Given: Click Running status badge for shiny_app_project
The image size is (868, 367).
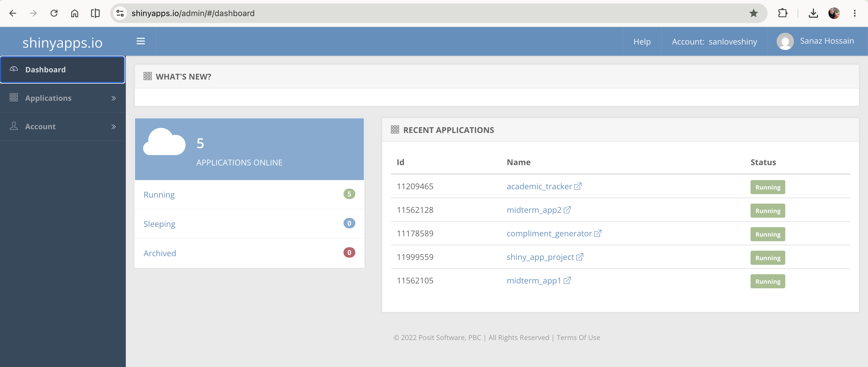Looking at the screenshot, I should pos(767,258).
